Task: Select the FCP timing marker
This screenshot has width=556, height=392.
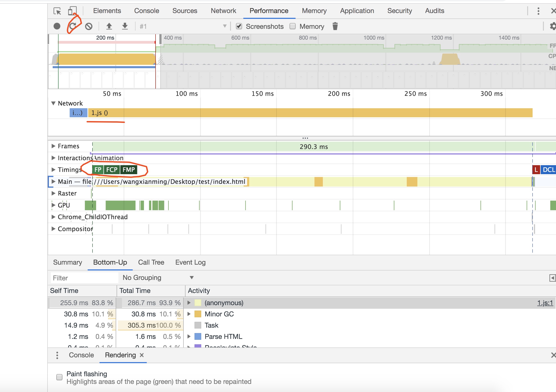Action: click(x=112, y=170)
